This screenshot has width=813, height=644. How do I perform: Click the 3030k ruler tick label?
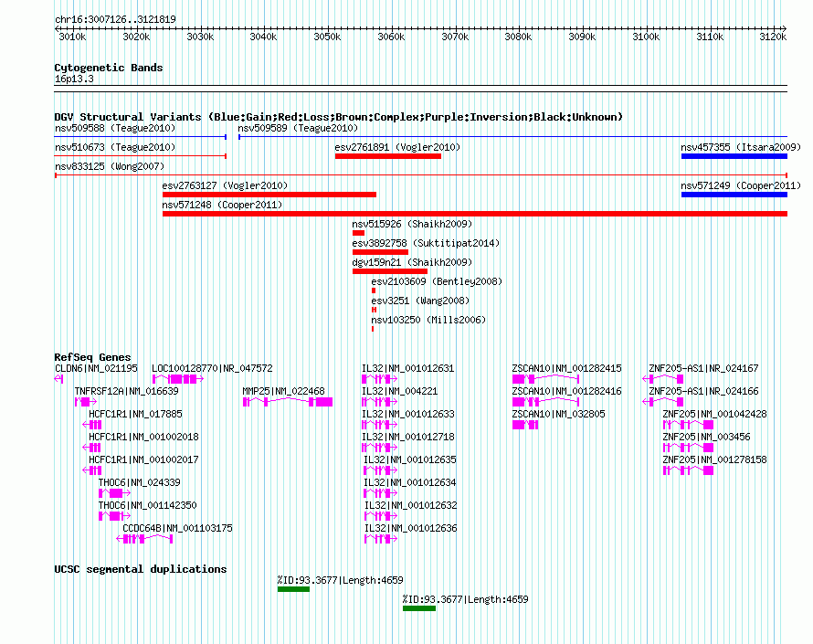pyautogui.click(x=200, y=37)
